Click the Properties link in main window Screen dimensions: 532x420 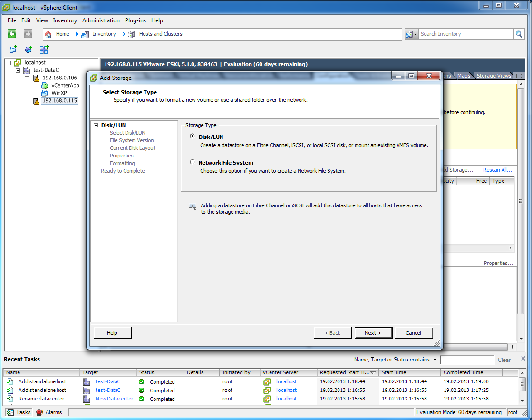point(498,263)
